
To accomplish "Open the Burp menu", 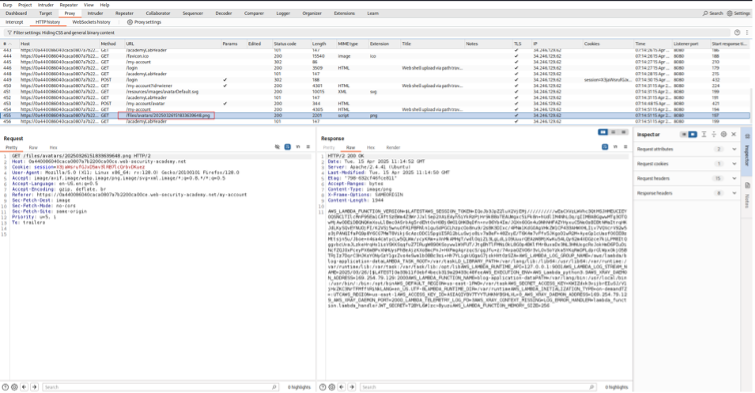I will click(8, 5).
